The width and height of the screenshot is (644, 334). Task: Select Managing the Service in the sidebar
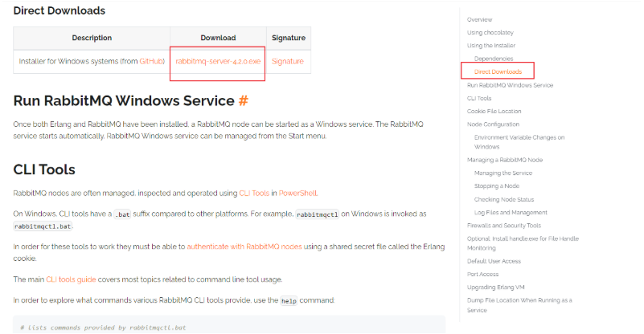tap(503, 173)
